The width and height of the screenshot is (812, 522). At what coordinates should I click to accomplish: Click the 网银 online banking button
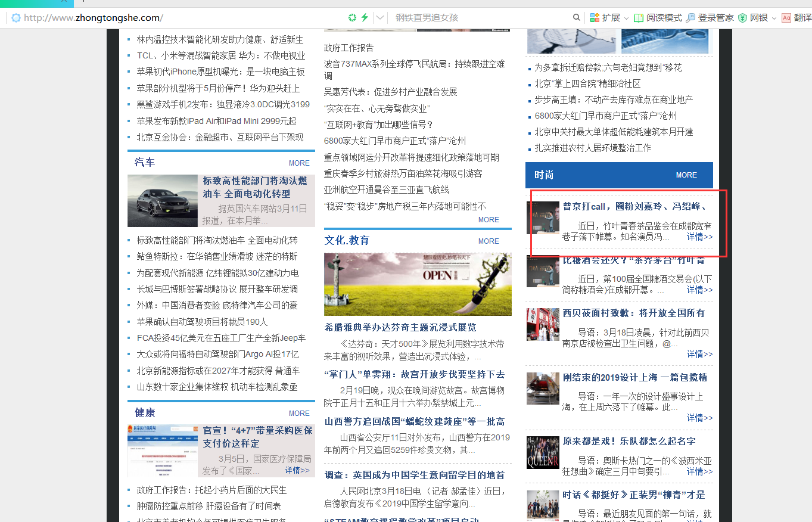[x=753, y=17]
